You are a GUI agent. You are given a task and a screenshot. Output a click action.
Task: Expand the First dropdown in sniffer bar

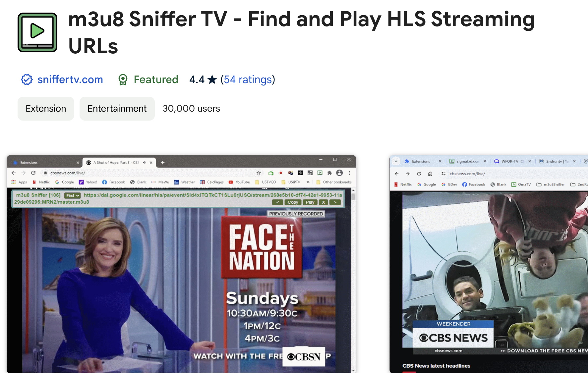(73, 195)
